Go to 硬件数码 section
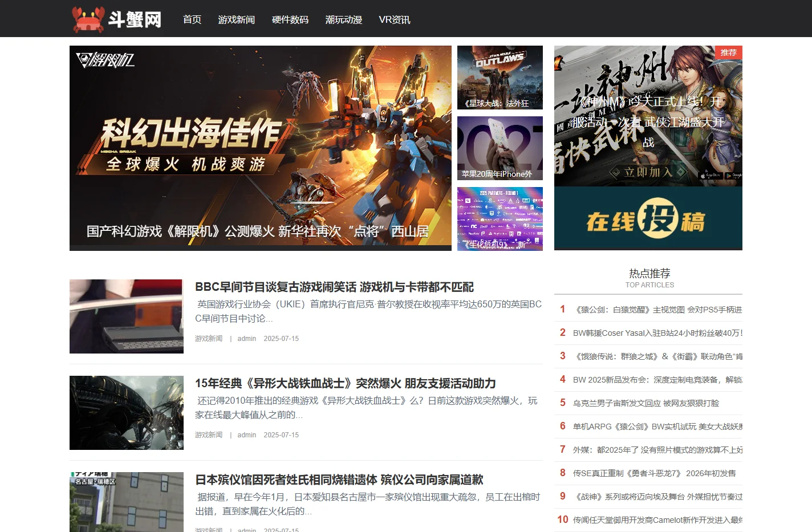 290,19
